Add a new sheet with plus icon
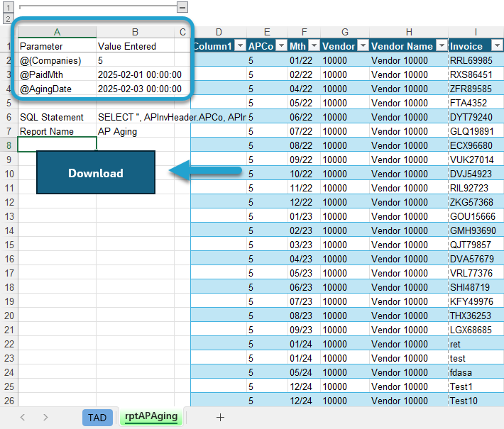This screenshot has width=504, height=429. tap(220, 418)
